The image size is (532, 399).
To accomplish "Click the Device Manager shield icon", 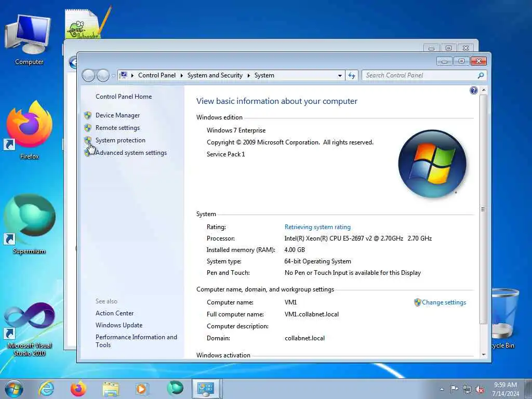I will tap(87, 115).
